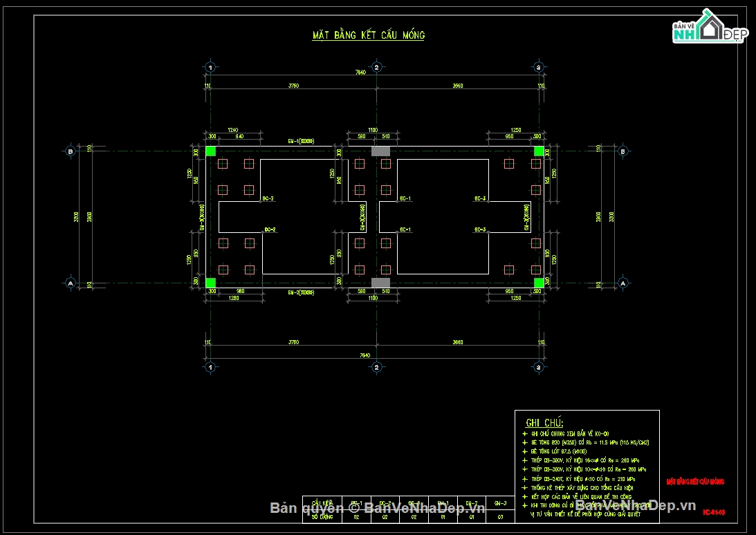Screen dimensions: 756x535
Task: Click the drawing number KC-01-03
Action: [714, 511]
